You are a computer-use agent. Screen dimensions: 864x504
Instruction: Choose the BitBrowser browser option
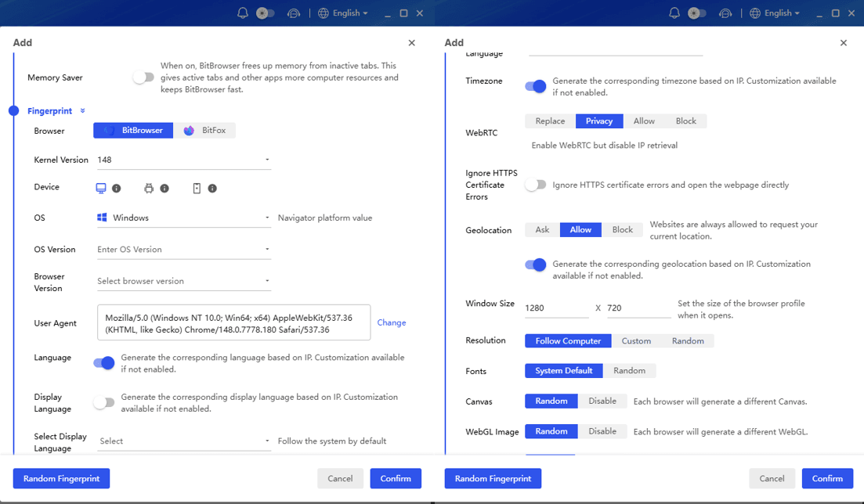point(133,131)
